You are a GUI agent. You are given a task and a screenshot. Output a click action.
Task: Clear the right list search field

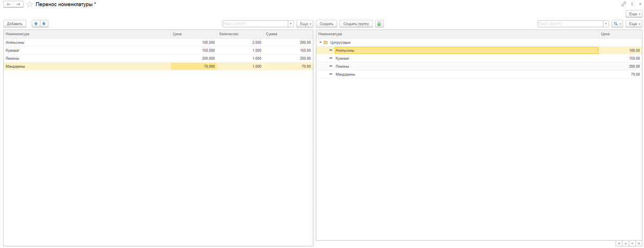tap(606, 24)
